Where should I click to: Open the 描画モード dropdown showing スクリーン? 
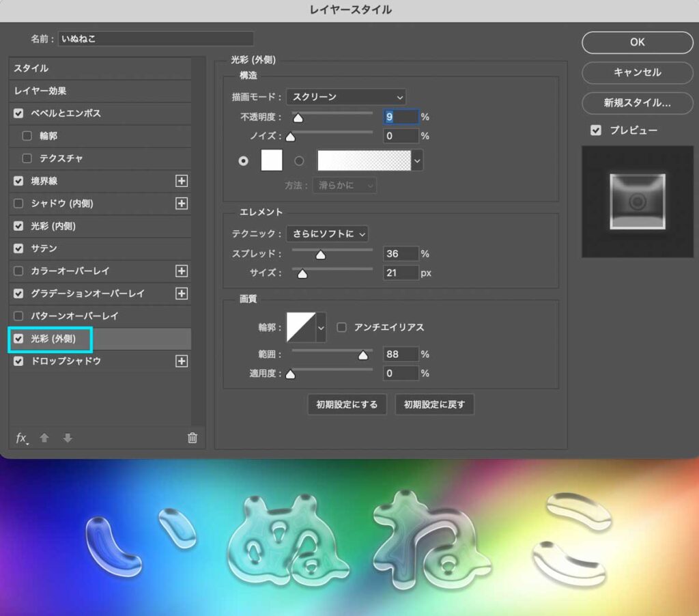(x=345, y=96)
